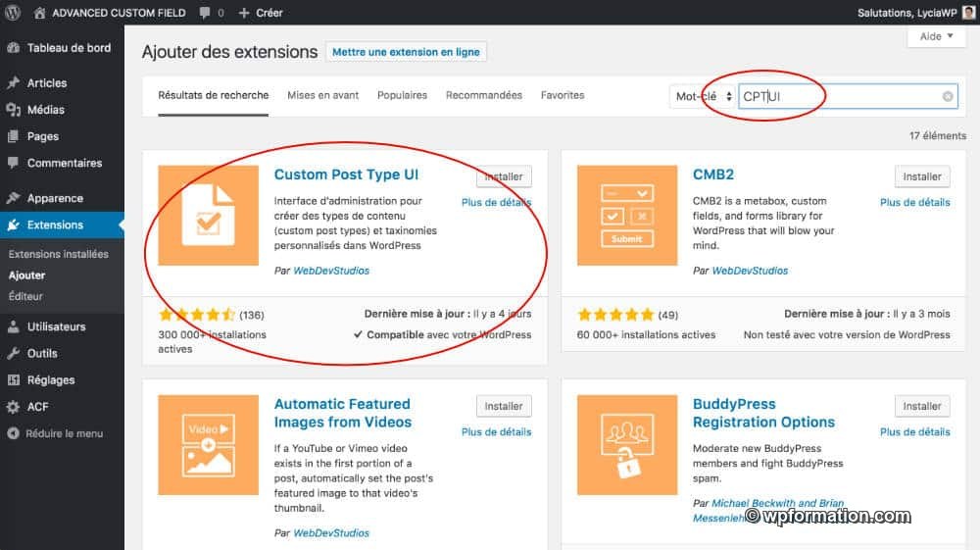
Task: Open Extensions installées submenu item
Action: pos(58,254)
